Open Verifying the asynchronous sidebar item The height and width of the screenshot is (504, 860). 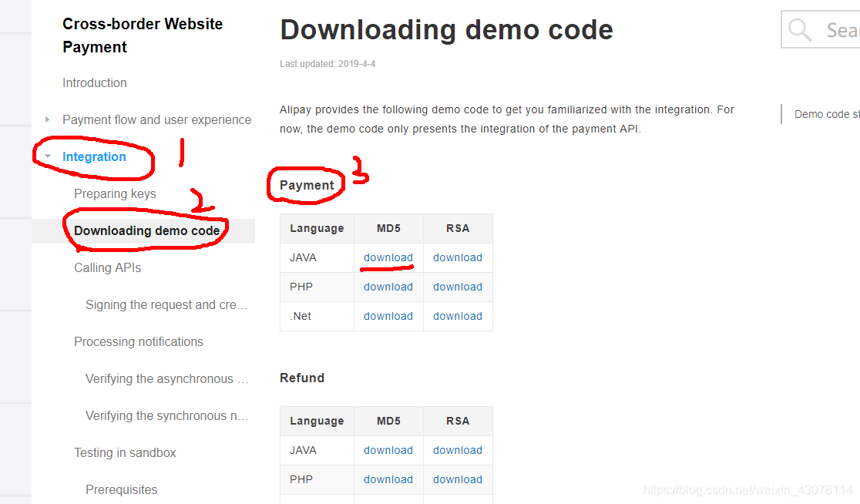coord(166,379)
